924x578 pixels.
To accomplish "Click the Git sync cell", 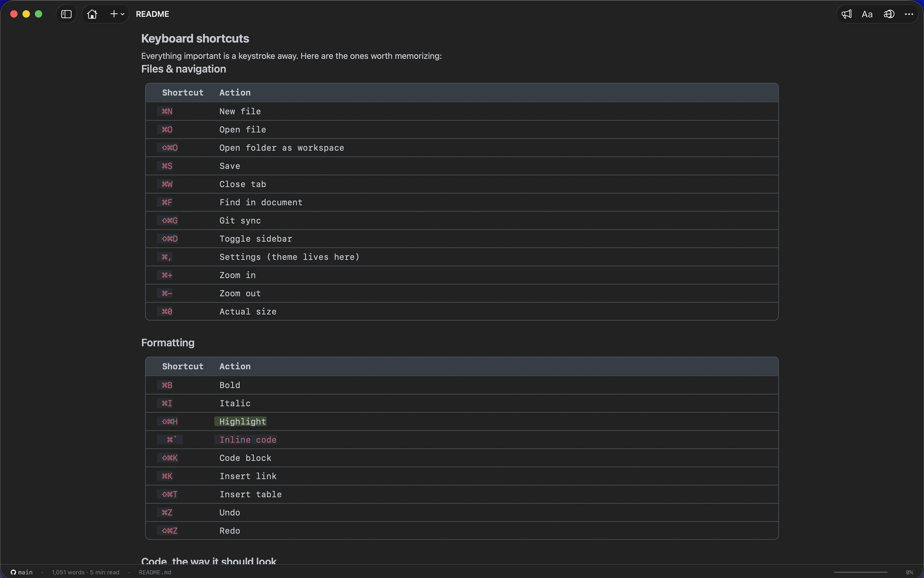I will point(240,221).
